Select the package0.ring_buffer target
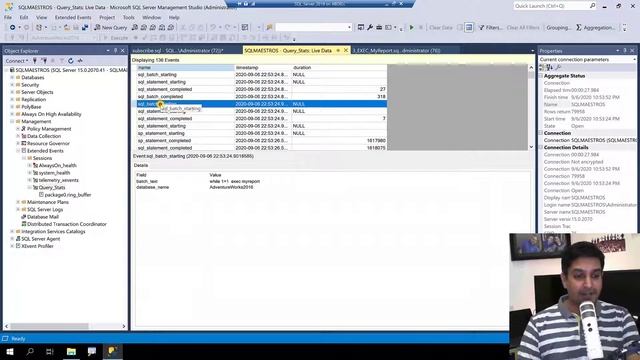Viewport: 640px width, 360px height. coord(68,195)
